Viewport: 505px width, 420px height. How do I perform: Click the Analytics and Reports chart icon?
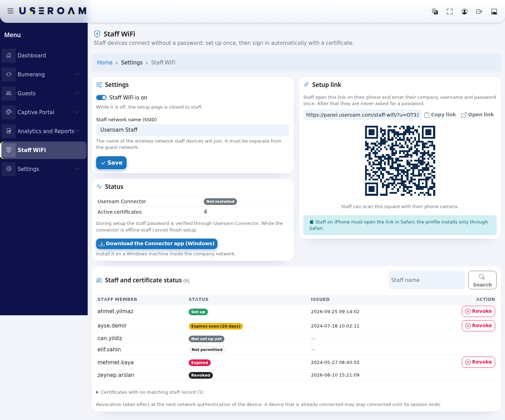click(x=9, y=131)
